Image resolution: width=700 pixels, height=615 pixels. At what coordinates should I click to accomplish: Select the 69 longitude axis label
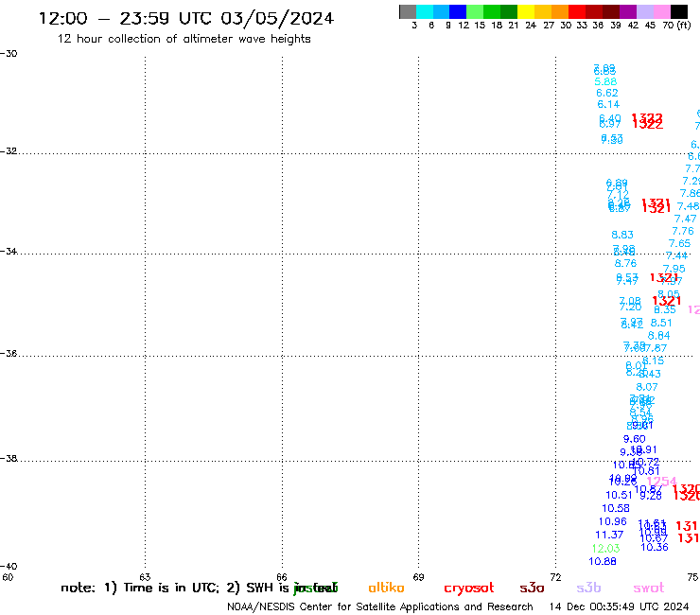pyautogui.click(x=418, y=576)
